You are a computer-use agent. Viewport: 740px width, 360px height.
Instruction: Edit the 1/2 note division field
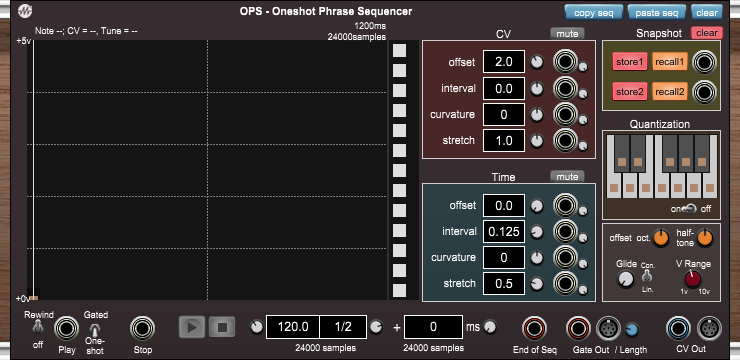click(x=343, y=327)
